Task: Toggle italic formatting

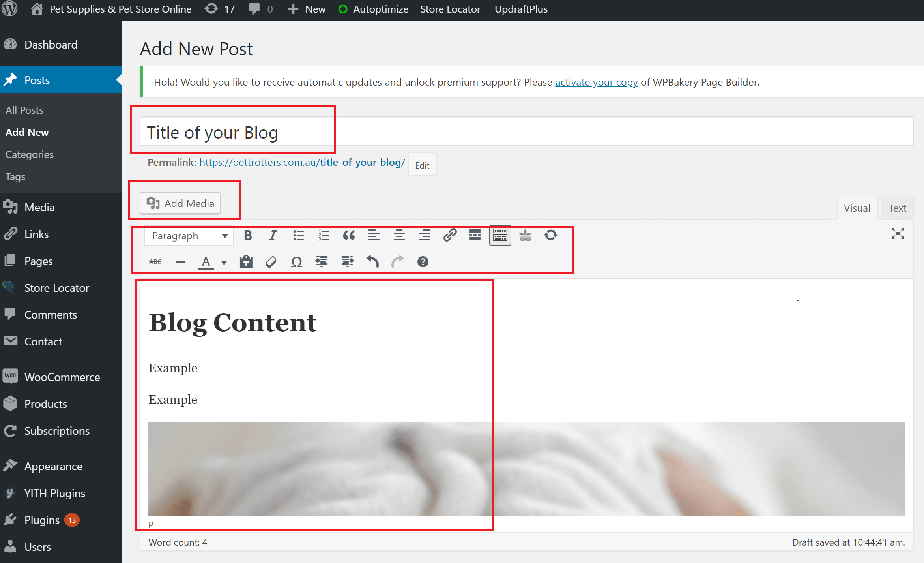Action: (273, 236)
